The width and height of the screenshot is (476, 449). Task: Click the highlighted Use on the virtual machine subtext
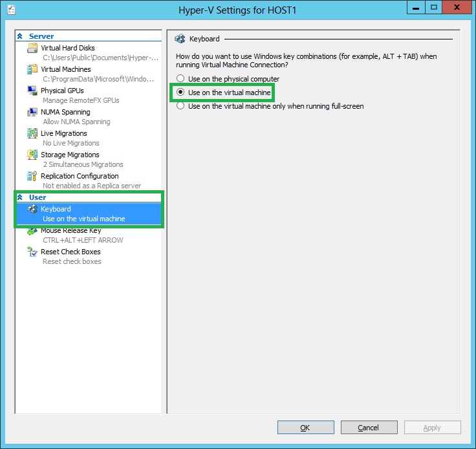(84, 219)
